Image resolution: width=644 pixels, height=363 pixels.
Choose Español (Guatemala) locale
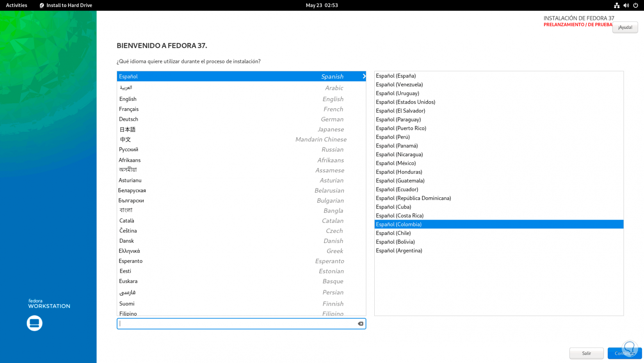click(499, 181)
